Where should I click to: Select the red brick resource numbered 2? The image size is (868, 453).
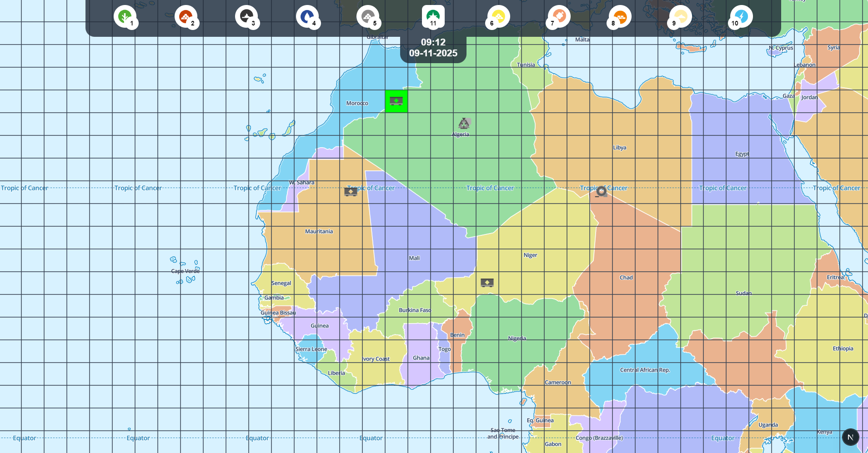click(x=186, y=17)
